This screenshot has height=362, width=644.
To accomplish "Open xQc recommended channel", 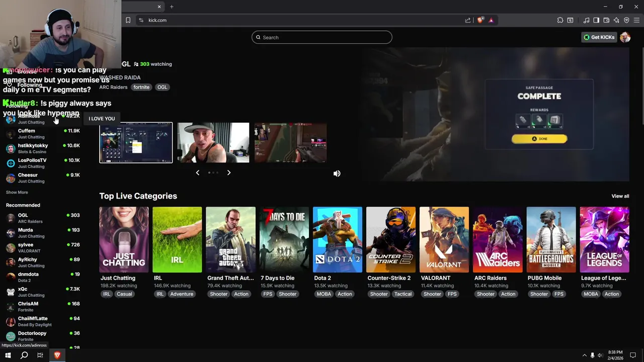I will pos(43,292).
